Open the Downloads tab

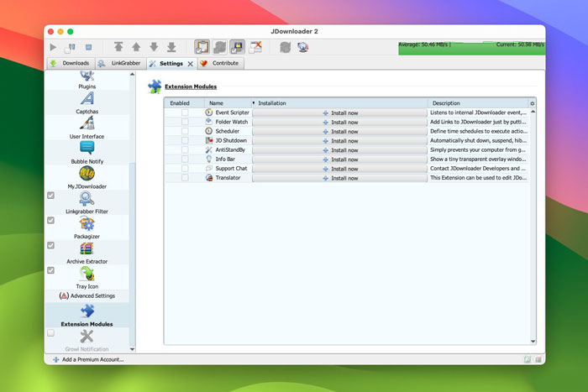click(70, 63)
